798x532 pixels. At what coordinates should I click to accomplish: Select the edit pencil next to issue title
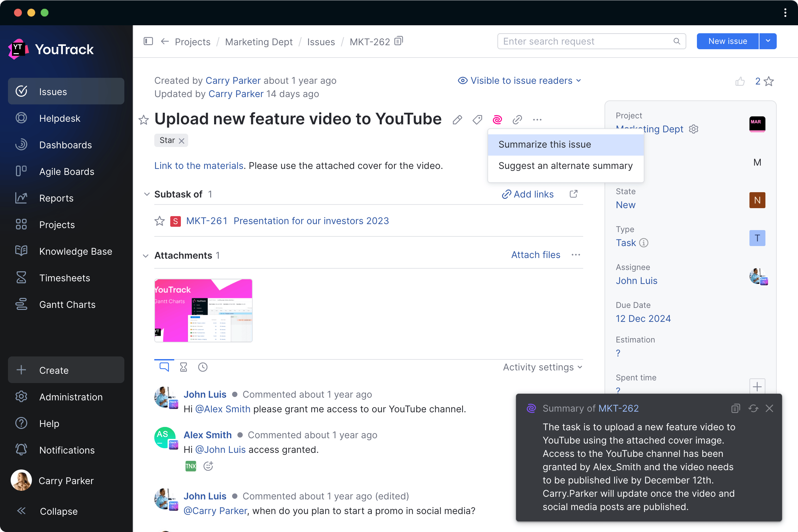coord(458,119)
